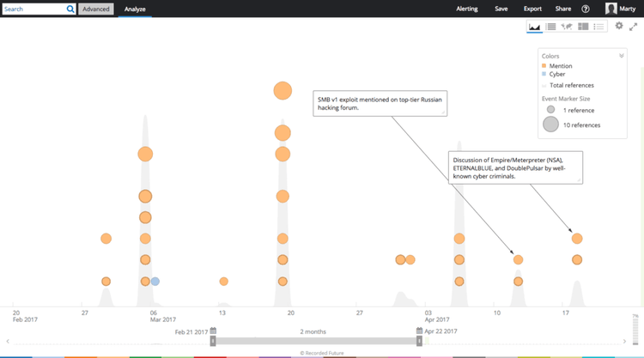Viewport: 644px width, 358px height.
Task: Collapse the Colors legend panel
Action: 622,56
